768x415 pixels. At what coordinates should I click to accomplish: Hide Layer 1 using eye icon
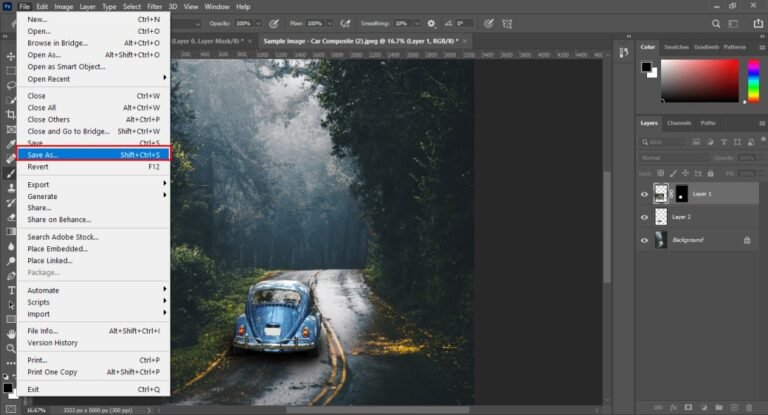(645, 195)
